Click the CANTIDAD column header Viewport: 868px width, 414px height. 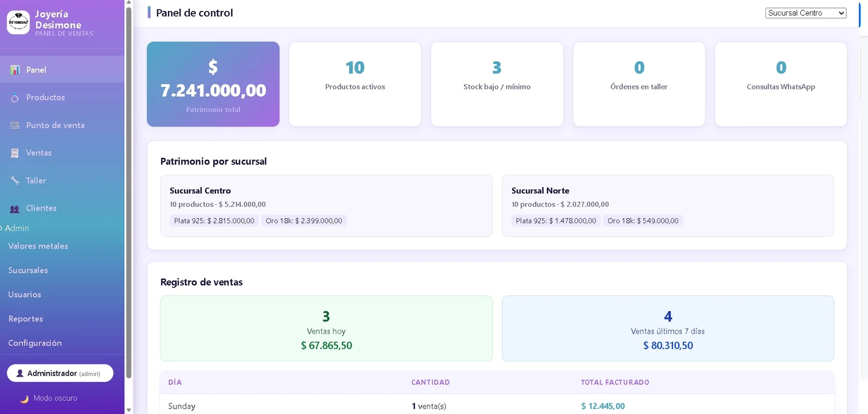(x=431, y=383)
